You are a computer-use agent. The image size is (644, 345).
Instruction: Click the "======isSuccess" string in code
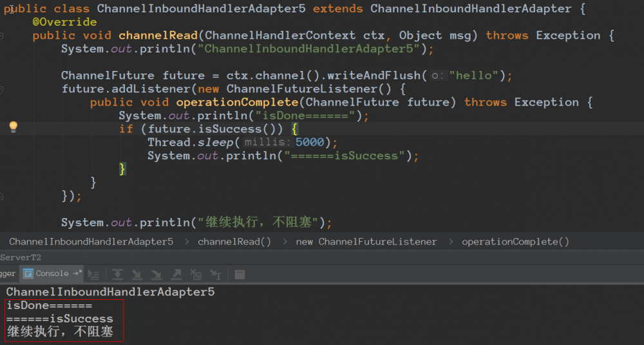click(x=345, y=156)
